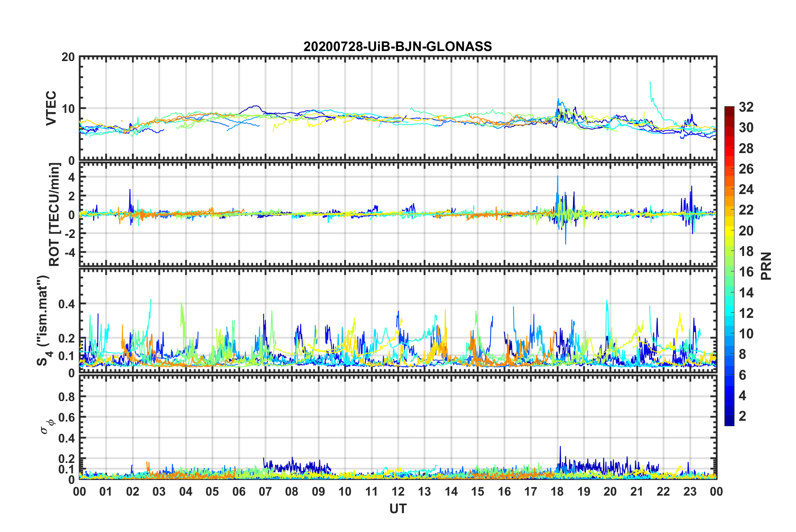Click the plot title 20200728-UiB-BJN-GLONASS

click(398, 46)
